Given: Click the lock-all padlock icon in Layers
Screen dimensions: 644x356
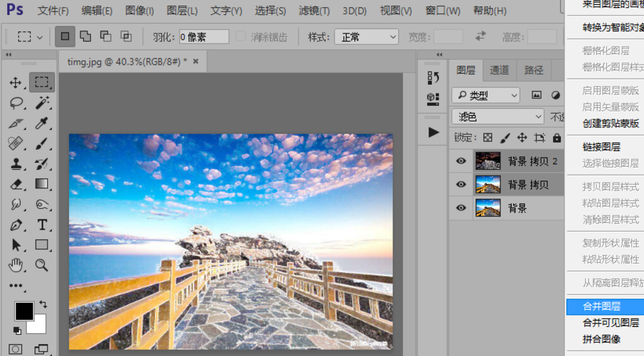Looking at the screenshot, I should point(557,138).
